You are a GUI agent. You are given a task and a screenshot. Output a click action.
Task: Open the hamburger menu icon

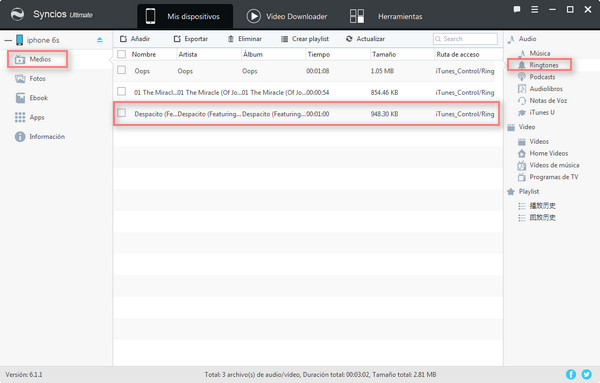tap(535, 9)
